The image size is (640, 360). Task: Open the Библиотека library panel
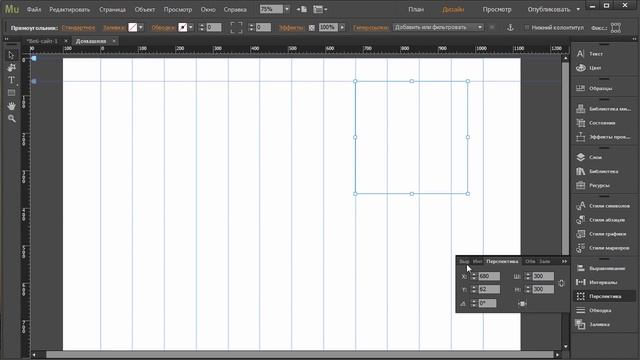point(604,171)
